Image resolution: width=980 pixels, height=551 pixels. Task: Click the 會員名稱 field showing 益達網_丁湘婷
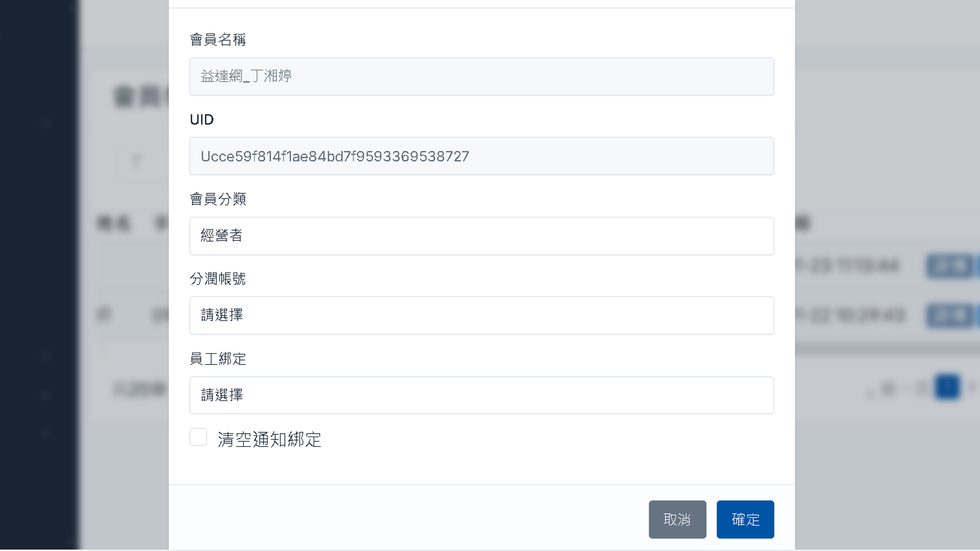point(481,77)
